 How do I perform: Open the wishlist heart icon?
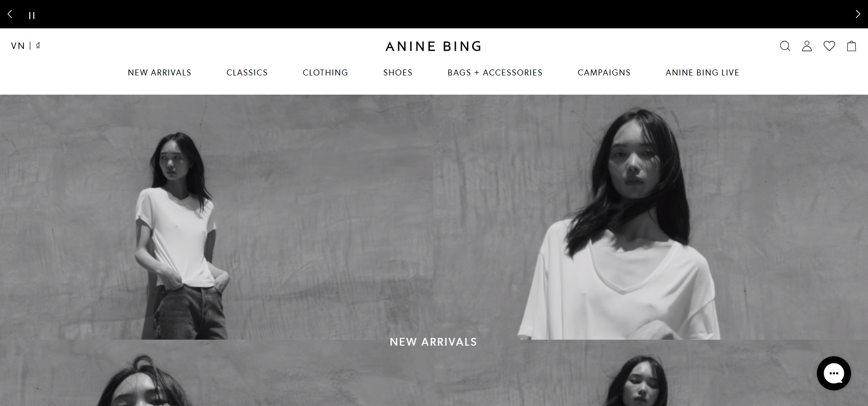829,46
